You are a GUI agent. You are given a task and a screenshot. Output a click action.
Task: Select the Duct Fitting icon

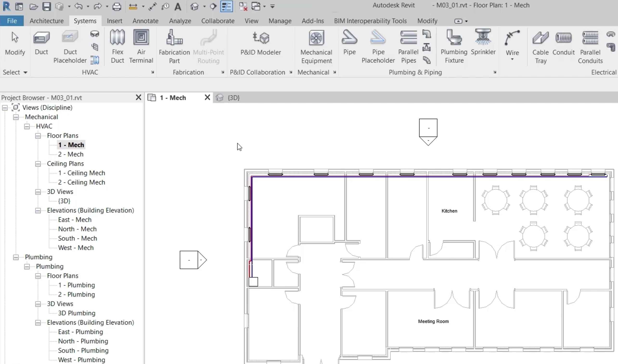(95, 34)
